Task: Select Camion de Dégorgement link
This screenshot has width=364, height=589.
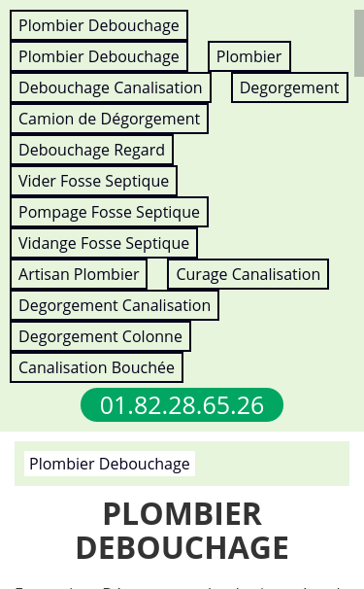Action: pyautogui.click(x=109, y=120)
